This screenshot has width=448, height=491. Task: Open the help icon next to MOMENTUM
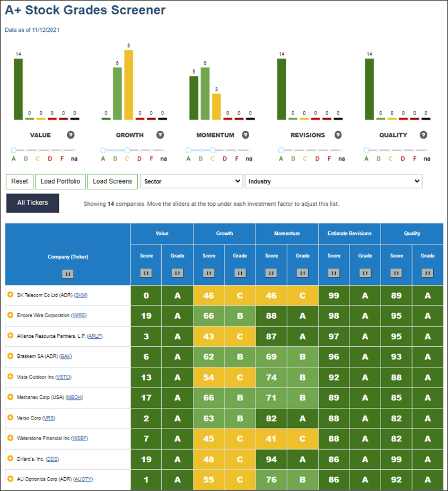[245, 135]
